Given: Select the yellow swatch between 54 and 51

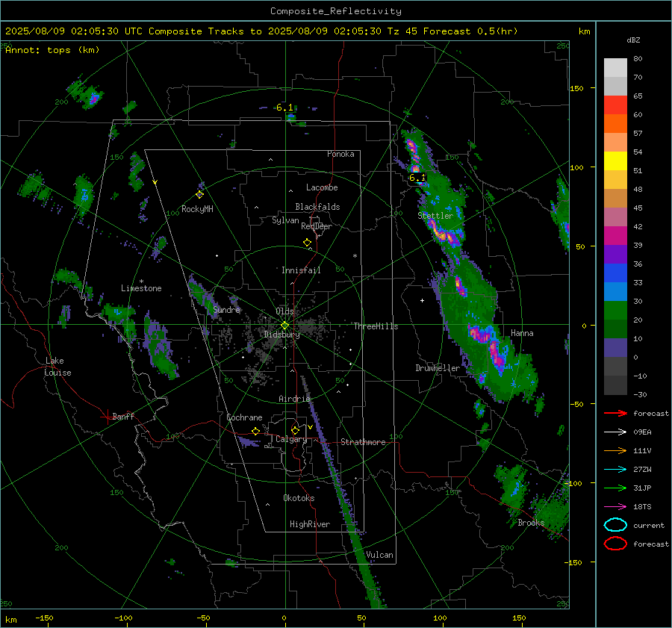Looking at the screenshot, I should tap(615, 161).
